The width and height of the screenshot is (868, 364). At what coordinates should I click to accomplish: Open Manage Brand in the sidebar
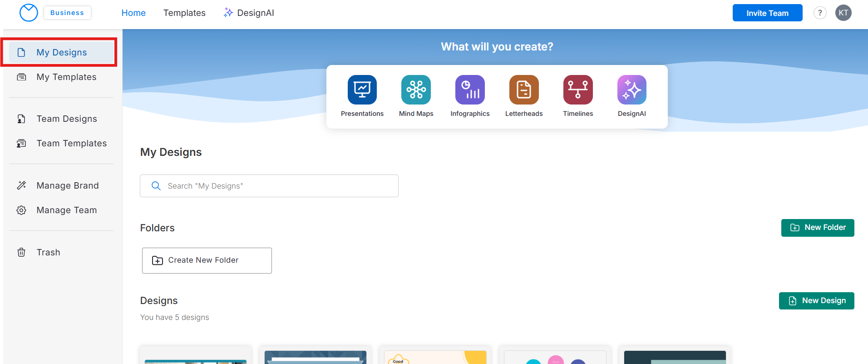68,185
